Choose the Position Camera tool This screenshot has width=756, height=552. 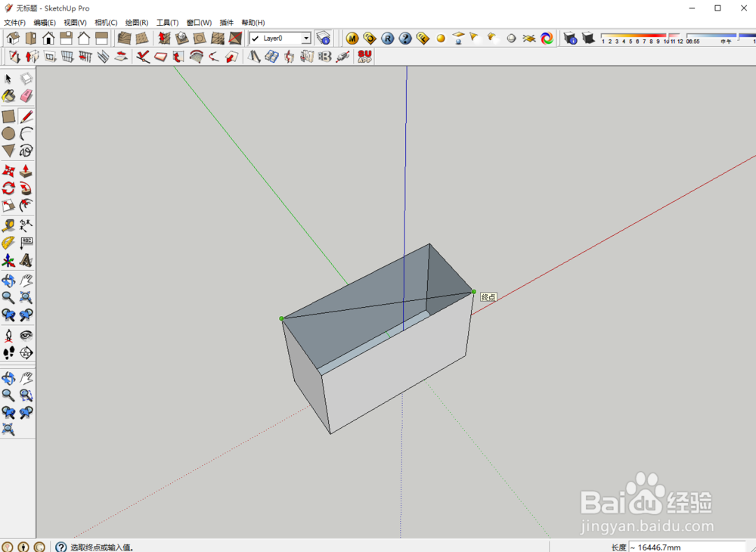click(x=8, y=336)
